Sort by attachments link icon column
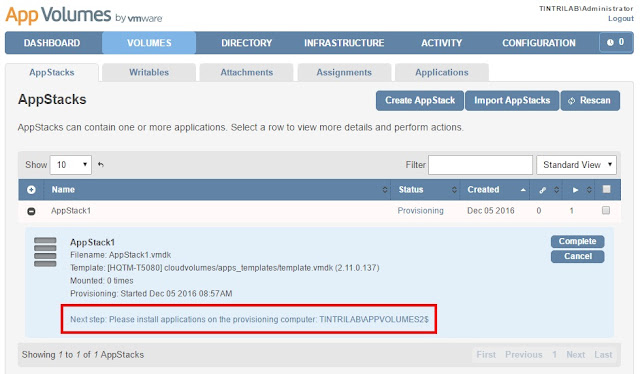Viewport: 640px width, 374px height. [542, 189]
